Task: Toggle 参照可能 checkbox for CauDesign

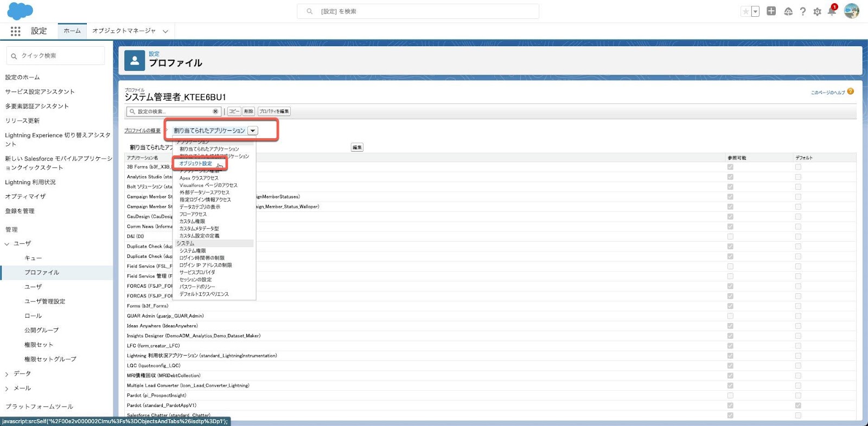Action: 730,216
